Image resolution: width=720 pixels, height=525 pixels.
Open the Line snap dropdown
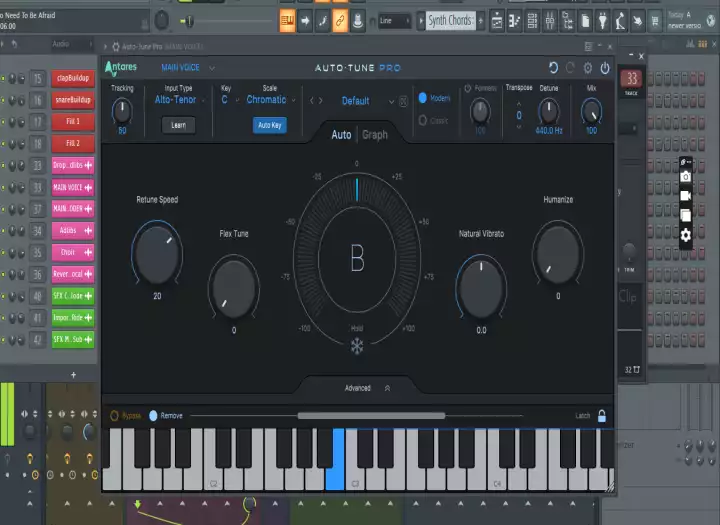[395, 21]
